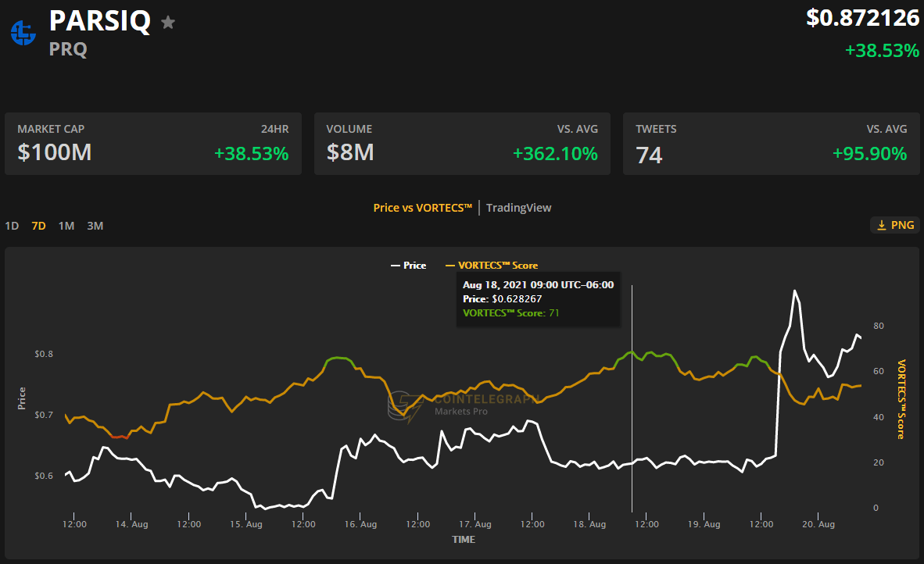Click the Market Cap $100M card
This screenshot has width=924, height=564.
(x=153, y=144)
